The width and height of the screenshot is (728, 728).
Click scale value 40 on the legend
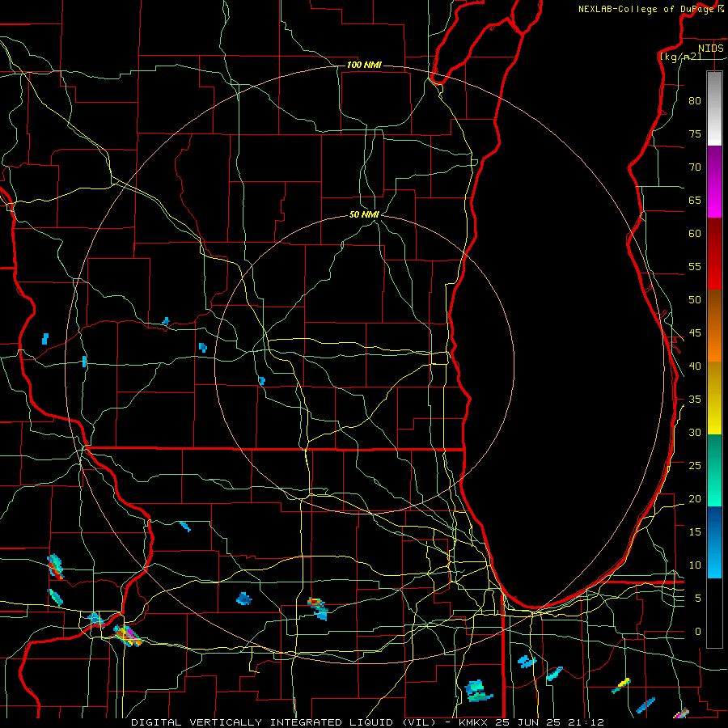coord(695,366)
